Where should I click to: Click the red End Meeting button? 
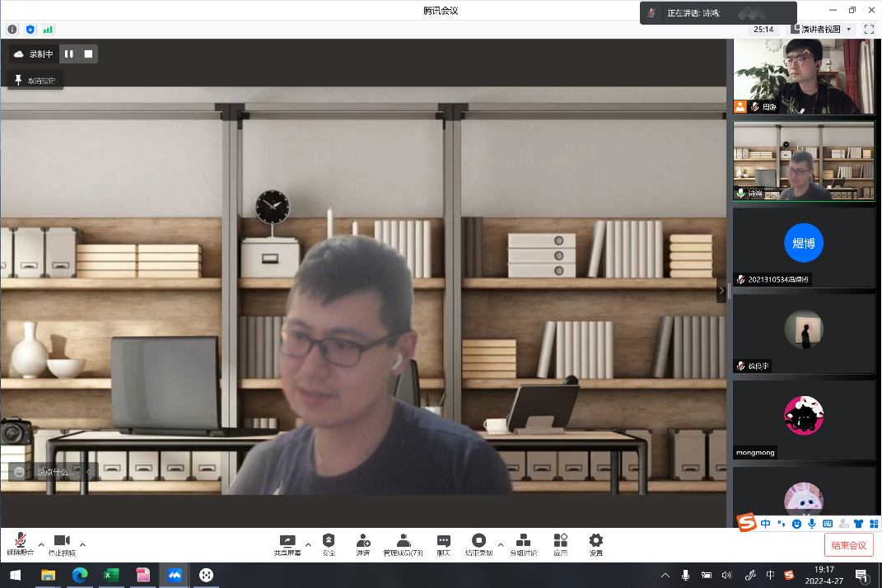pyautogui.click(x=848, y=545)
